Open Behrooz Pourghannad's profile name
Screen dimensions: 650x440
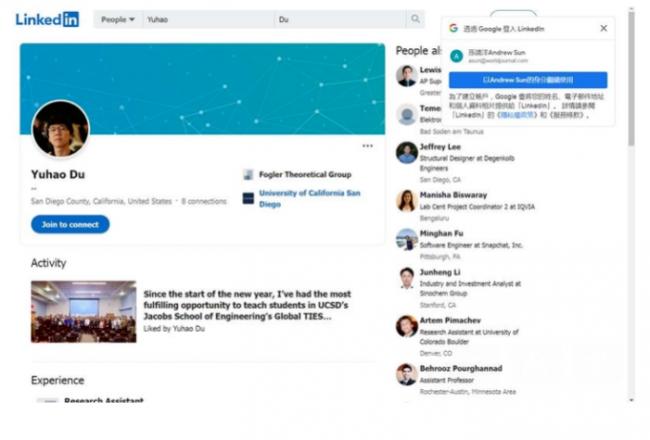[x=461, y=369]
